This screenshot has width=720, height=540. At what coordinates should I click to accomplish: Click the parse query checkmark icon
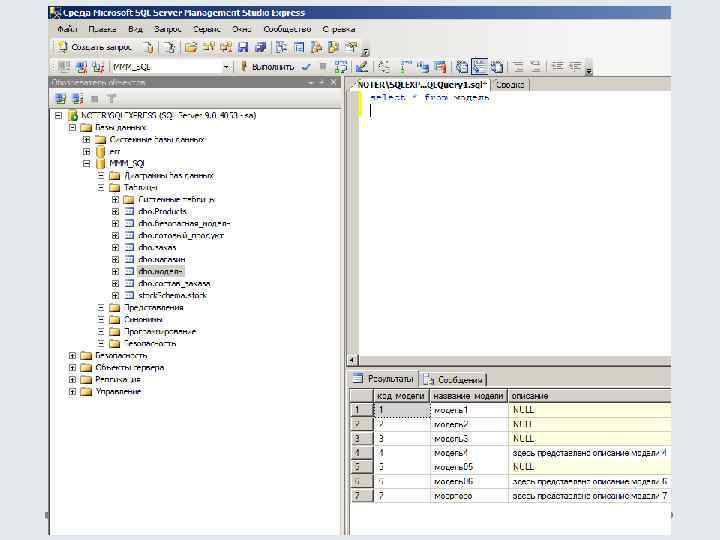coord(307,67)
